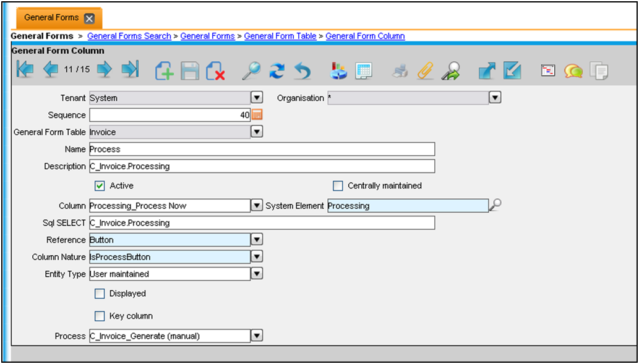Create a new record
Screen dimensions: 639x364
pyautogui.click(x=164, y=70)
